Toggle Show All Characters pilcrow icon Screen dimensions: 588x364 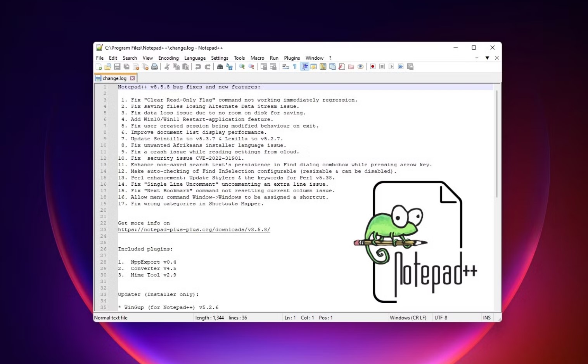point(295,67)
